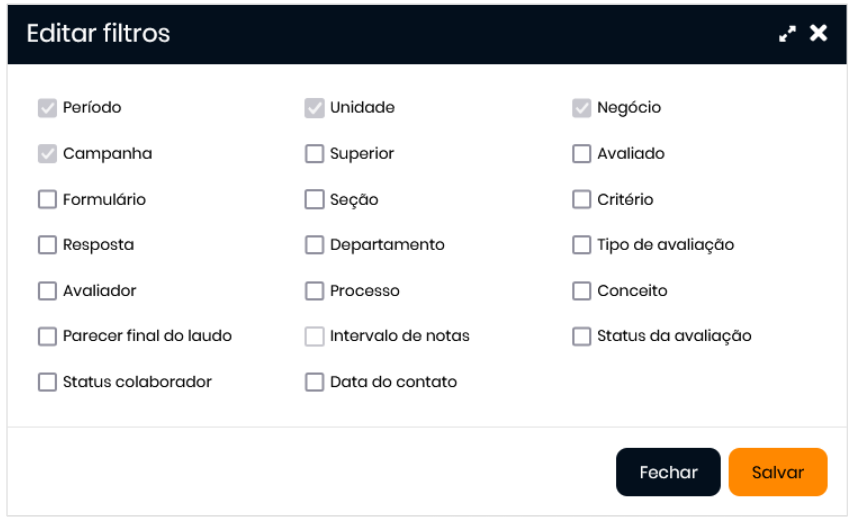Uncheck the Período filter checkbox
858x527 pixels.
(x=47, y=108)
